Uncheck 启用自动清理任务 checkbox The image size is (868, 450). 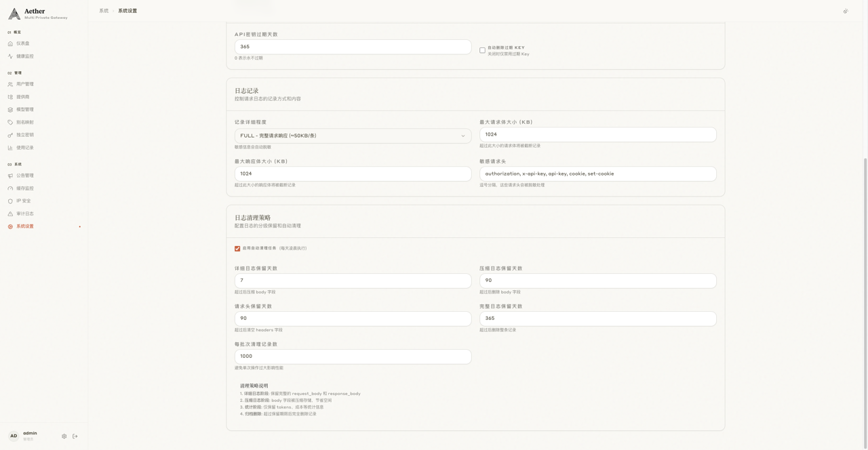[237, 249]
